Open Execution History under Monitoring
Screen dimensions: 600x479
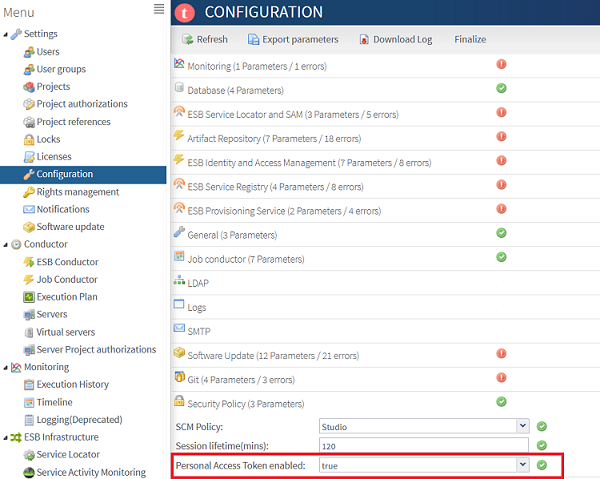pyautogui.click(x=72, y=385)
